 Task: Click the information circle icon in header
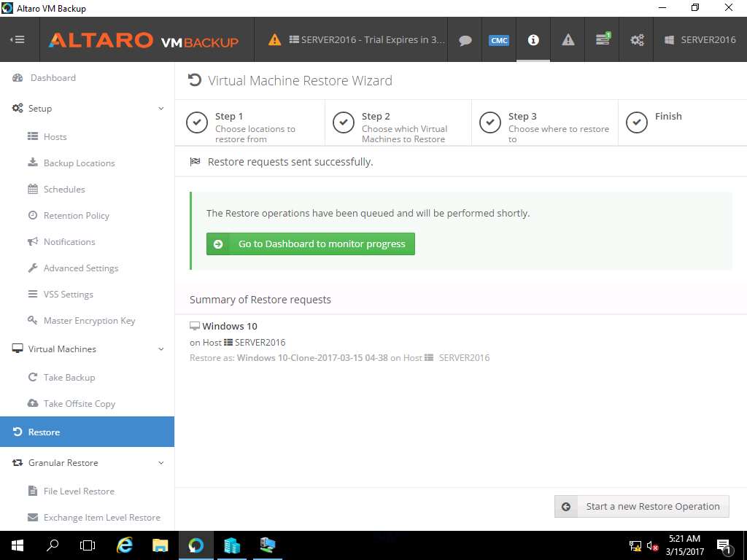pyautogui.click(x=533, y=39)
